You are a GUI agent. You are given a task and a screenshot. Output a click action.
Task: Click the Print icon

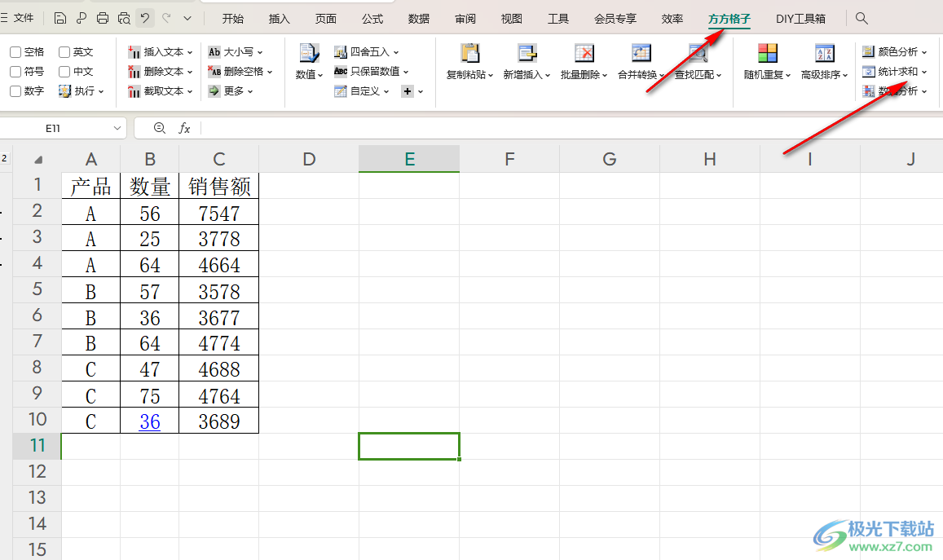coord(103,18)
